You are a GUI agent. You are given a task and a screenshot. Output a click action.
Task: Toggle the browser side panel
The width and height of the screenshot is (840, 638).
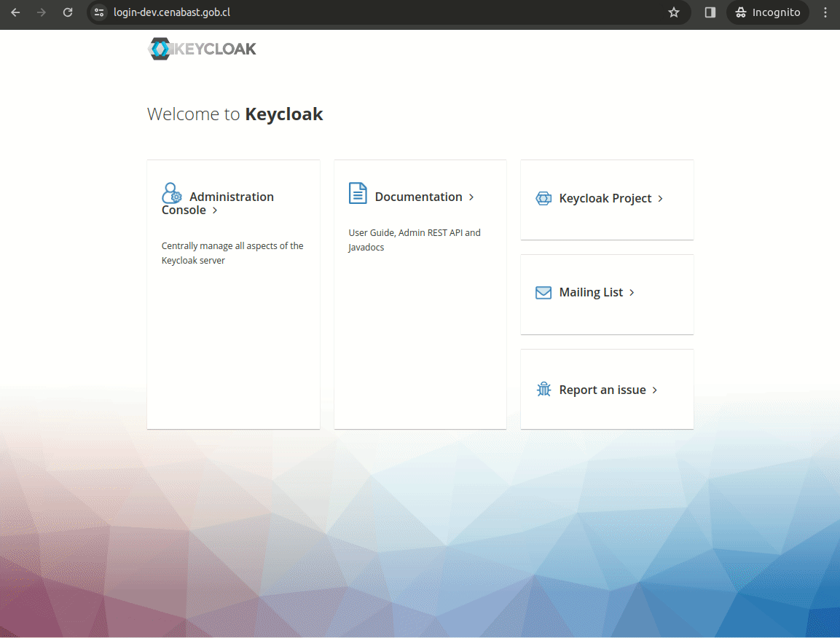click(710, 12)
